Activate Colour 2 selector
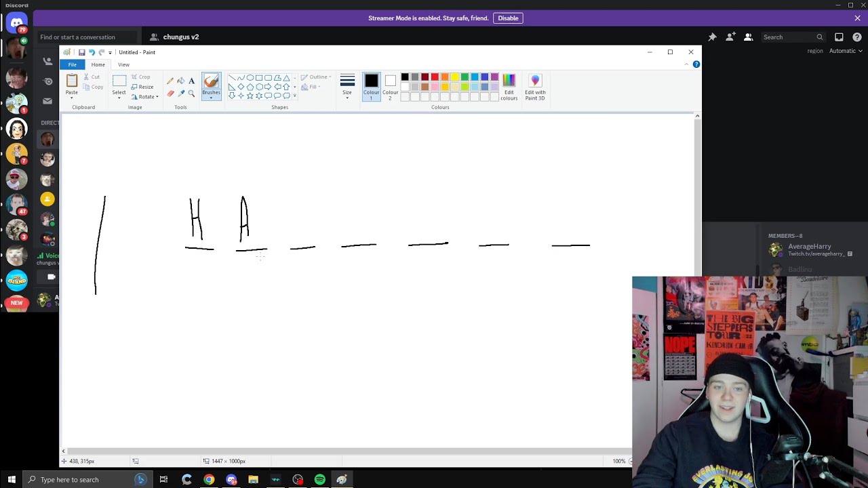Screen dimensions: 868x488 tap(390, 87)
